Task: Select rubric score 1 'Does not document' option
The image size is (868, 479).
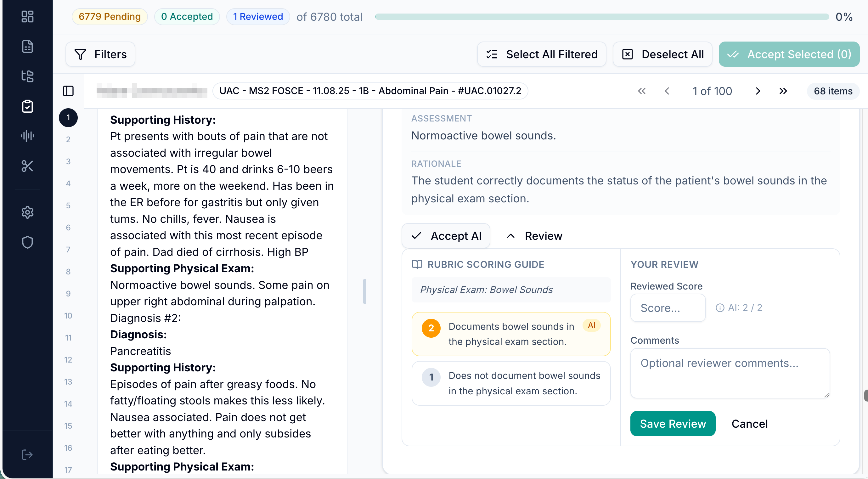Action: (511, 383)
